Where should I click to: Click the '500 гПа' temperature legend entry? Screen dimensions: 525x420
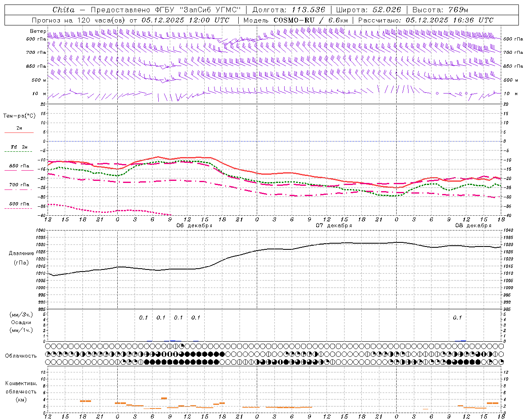click(x=19, y=204)
